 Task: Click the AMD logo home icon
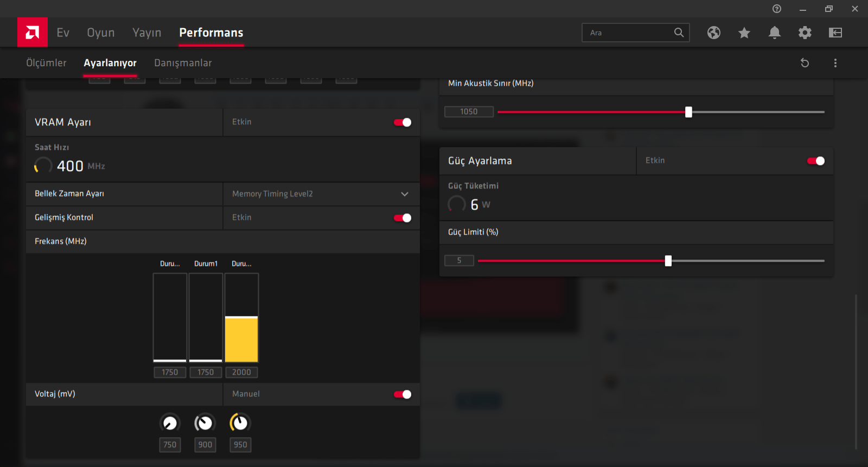33,33
